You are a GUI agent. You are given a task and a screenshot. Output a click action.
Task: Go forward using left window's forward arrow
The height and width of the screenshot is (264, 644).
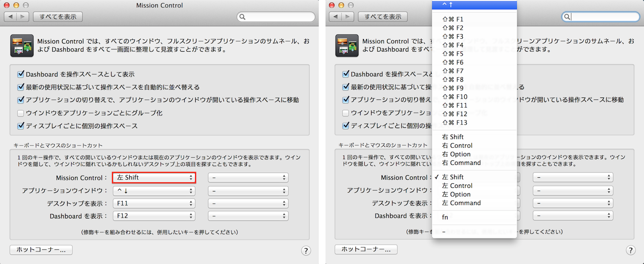pyautogui.click(x=23, y=17)
